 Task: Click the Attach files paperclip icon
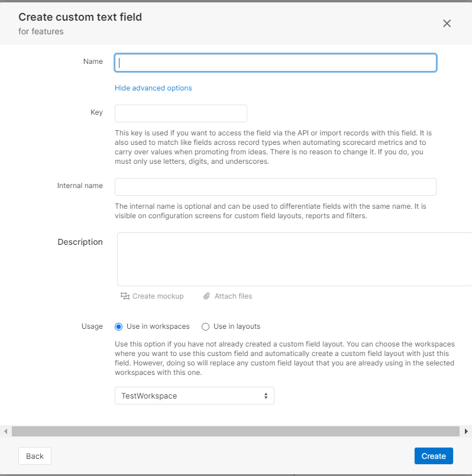[206, 296]
